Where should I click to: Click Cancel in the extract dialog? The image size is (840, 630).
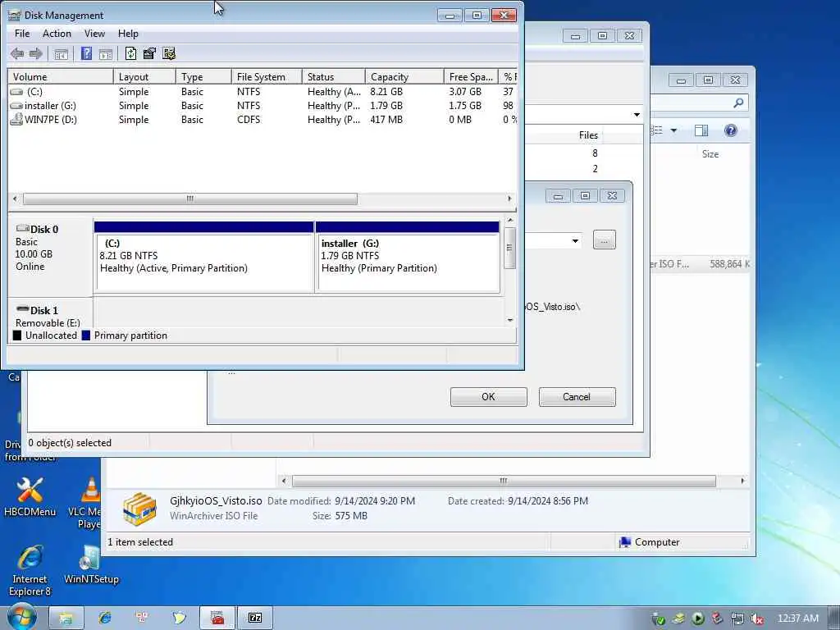coord(577,397)
